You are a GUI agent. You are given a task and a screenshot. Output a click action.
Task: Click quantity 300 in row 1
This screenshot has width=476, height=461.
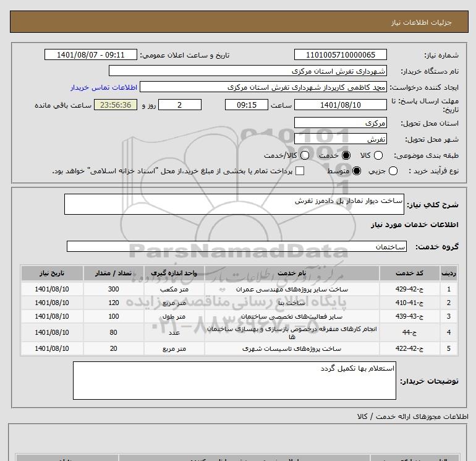[x=113, y=289]
